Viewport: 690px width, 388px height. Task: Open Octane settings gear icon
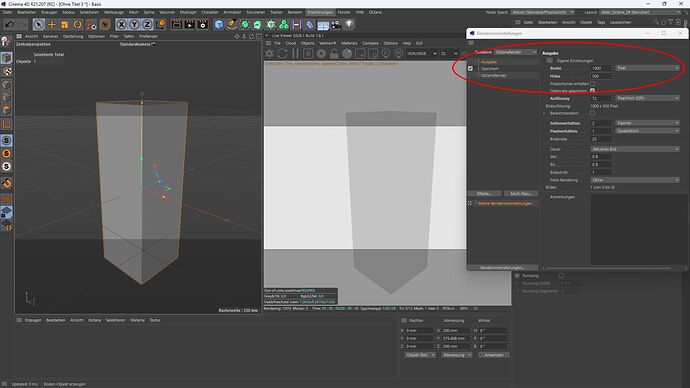tap(321, 54)
